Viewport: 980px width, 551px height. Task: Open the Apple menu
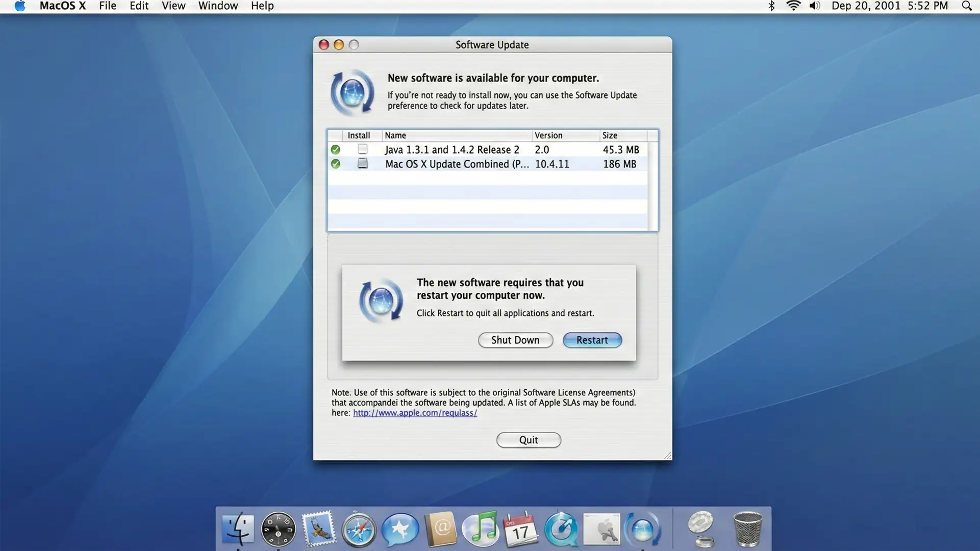point(19,6)
